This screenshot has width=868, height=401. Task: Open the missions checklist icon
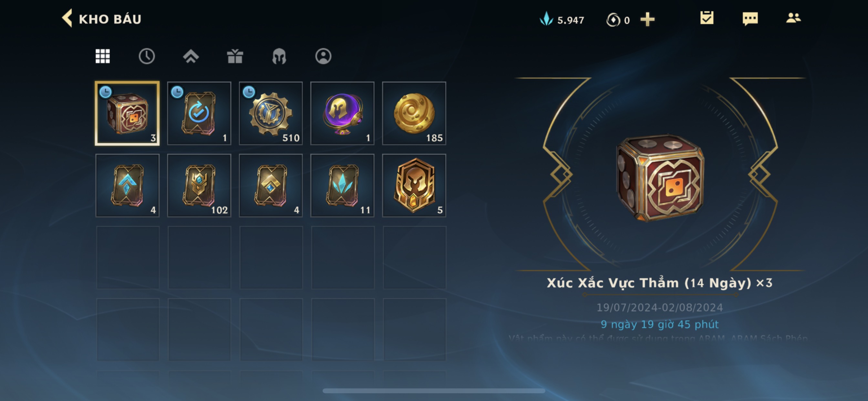[707, 18]
